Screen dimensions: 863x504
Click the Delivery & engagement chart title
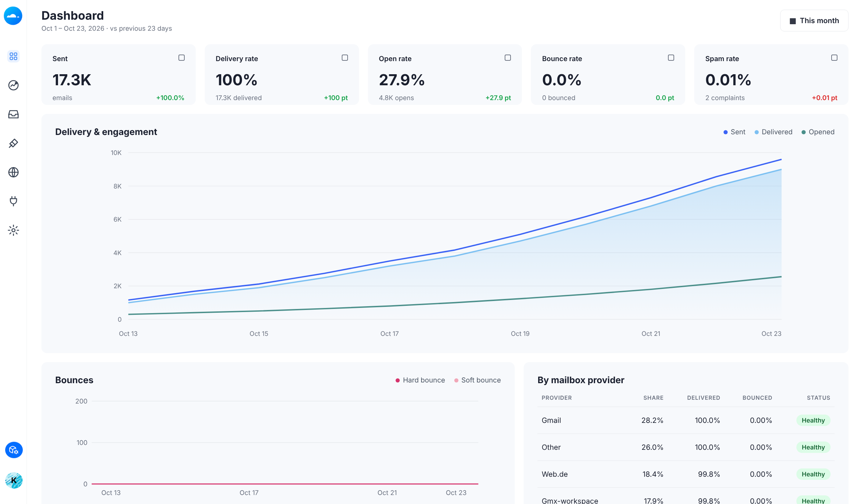tap(106, 132)
